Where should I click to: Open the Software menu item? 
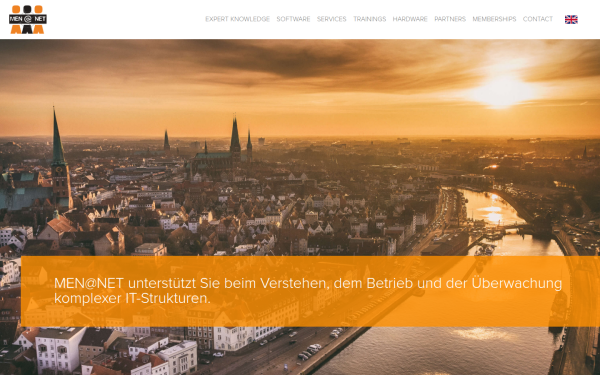click(x=293, y=19)
